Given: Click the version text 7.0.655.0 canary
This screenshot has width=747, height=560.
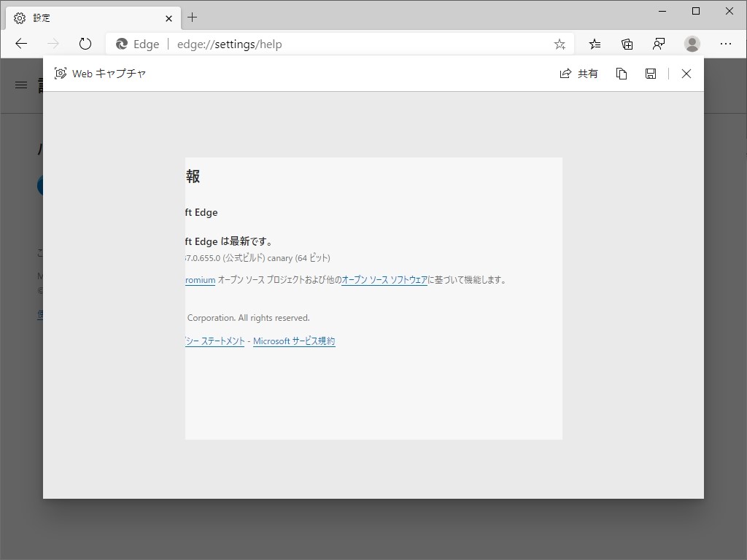Looking at the screenshot, I should [x=258, y=258].
